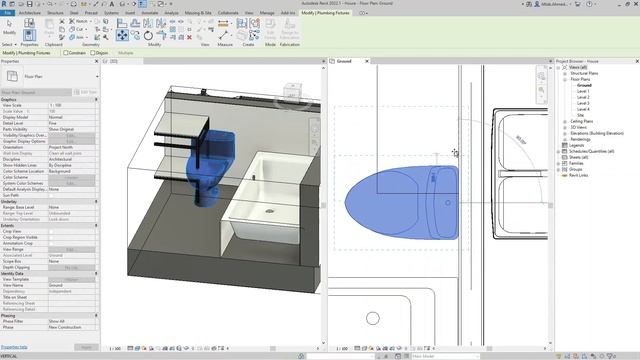The image size is (640, 360).
Task: Click the Align tool icon
Action: coord(122,23)
